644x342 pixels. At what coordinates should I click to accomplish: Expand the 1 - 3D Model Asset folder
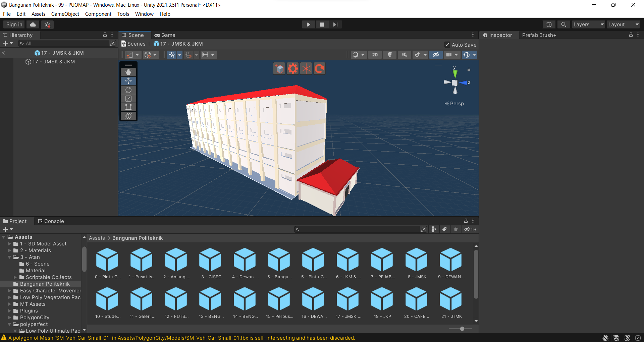point(10,244)
